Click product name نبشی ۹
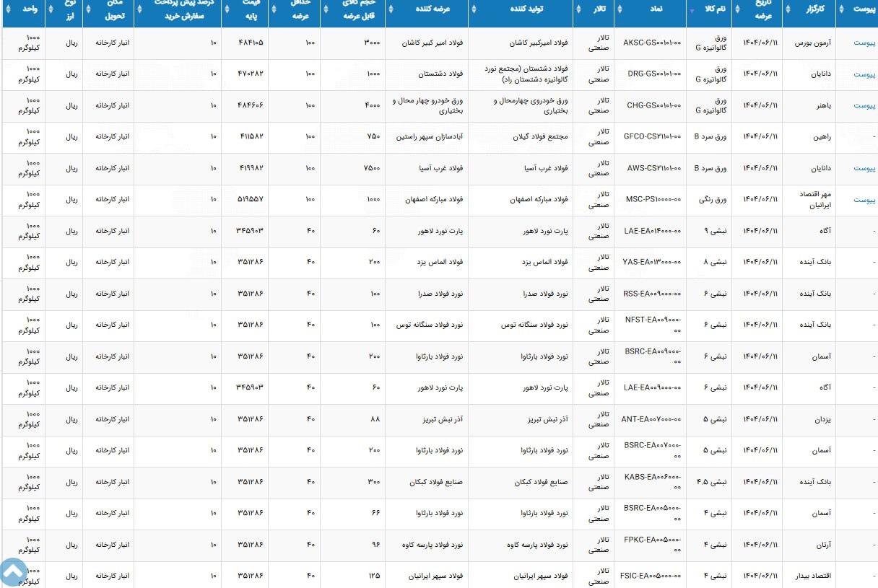878x588 pixels. (x=715, y=231)
